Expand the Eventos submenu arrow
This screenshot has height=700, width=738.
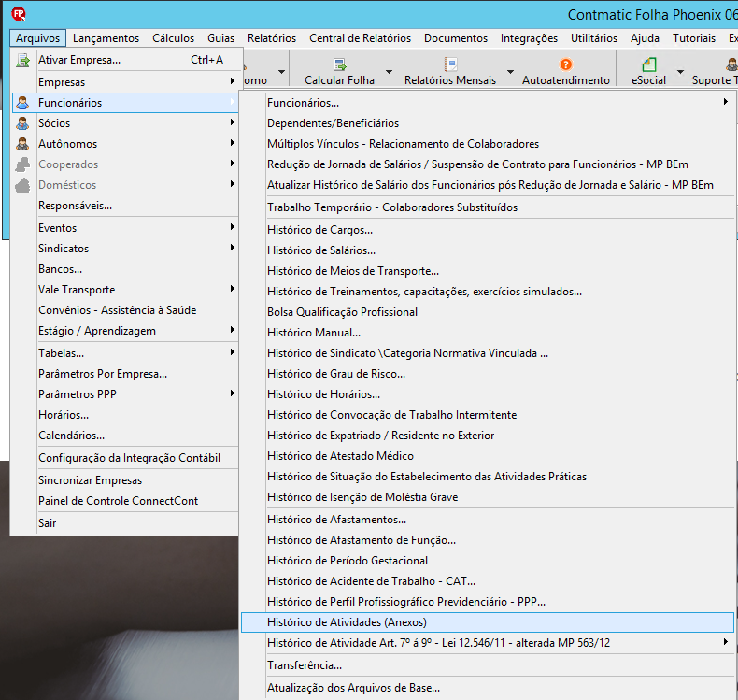tap(232, 227)
